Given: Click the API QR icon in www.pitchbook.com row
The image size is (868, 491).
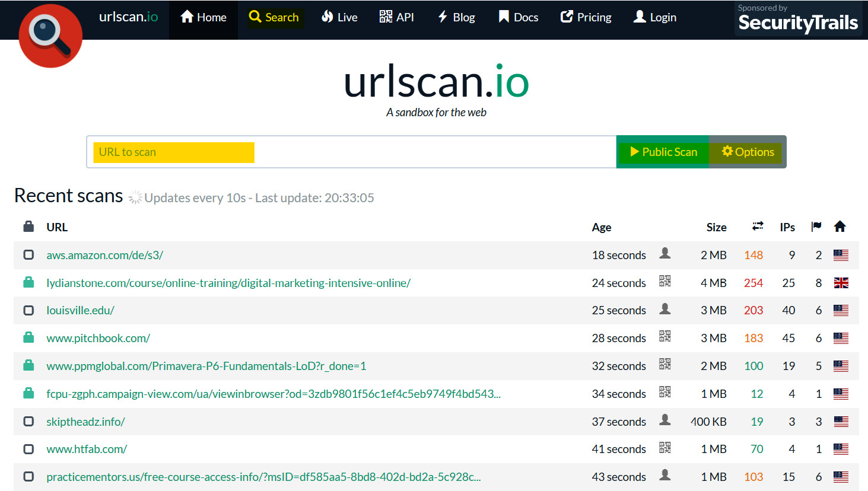Looking at the screenshot, I should coord(665,336).
